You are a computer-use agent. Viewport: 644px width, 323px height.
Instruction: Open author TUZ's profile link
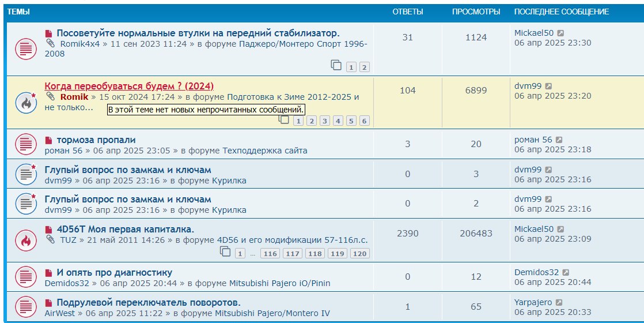click(x=68, y=240)
